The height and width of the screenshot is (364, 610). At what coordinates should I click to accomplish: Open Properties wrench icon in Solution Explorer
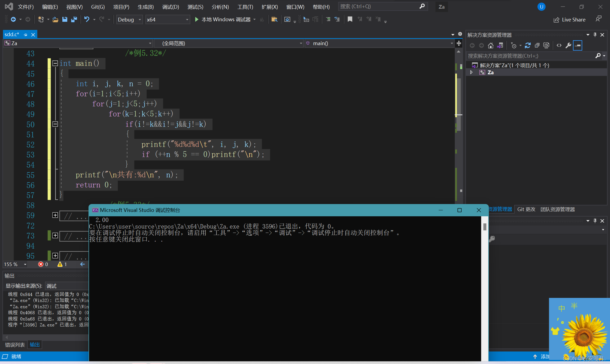coord(568,45)
